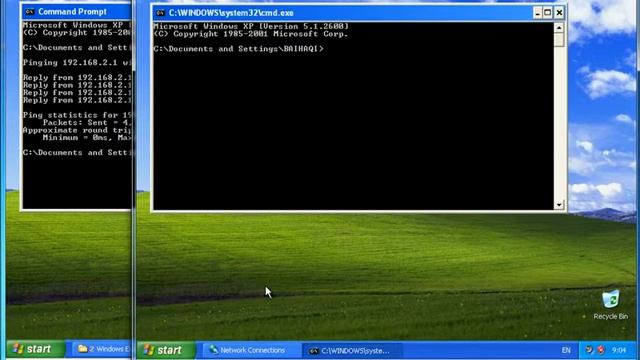Screen dimensions: 640x360
Task: Select the C:\WINDOWS\syste... taskbar button
Action: [351, 351]
